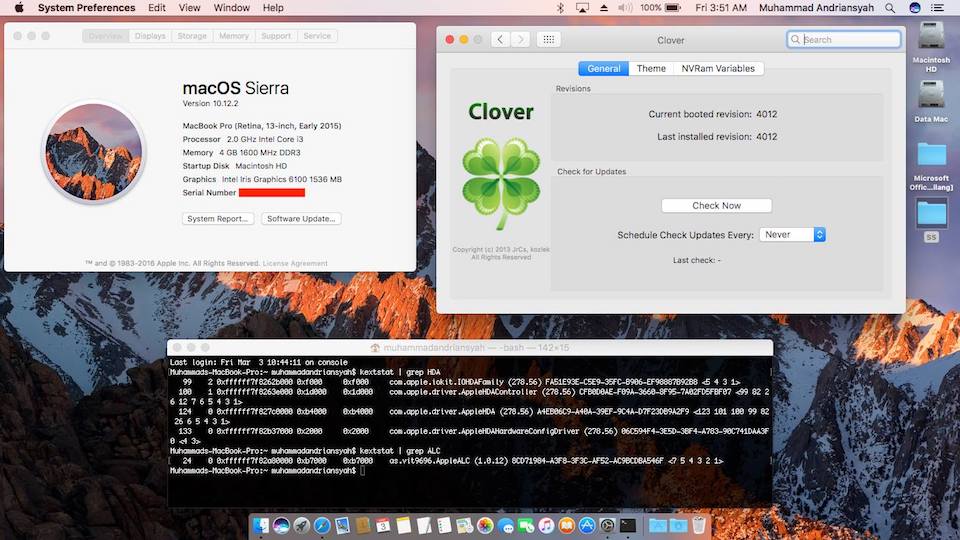Click the eject icon in menu bar
The width and height of the screenshot is (960, 540).
tap(604, 8)
